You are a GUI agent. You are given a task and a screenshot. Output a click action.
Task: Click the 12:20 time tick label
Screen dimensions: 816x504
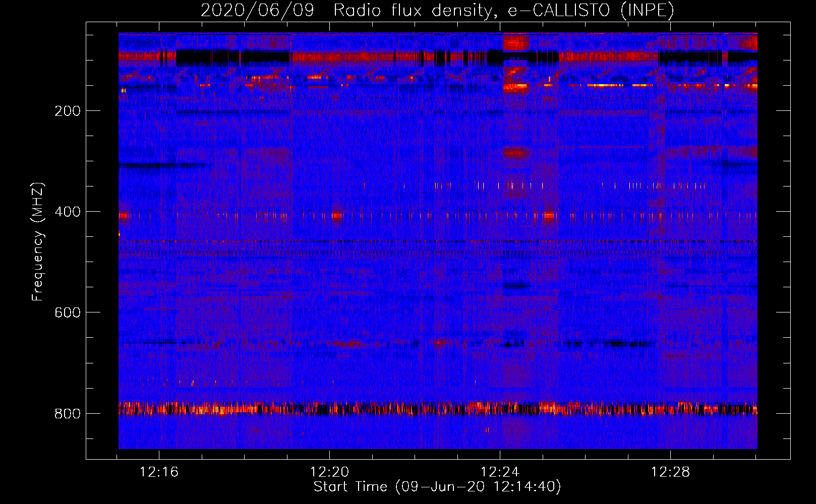click(x=330, y=472)
